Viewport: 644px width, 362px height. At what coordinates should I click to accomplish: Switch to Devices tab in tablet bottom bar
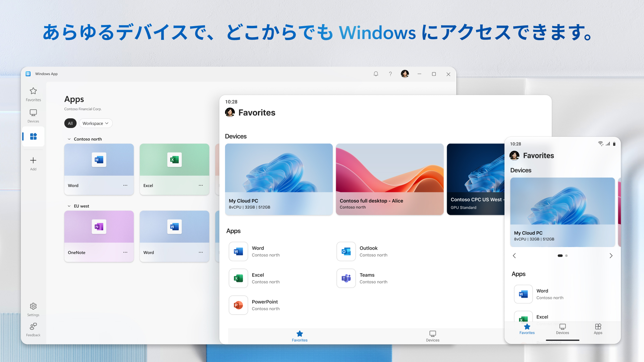point(433,336)
